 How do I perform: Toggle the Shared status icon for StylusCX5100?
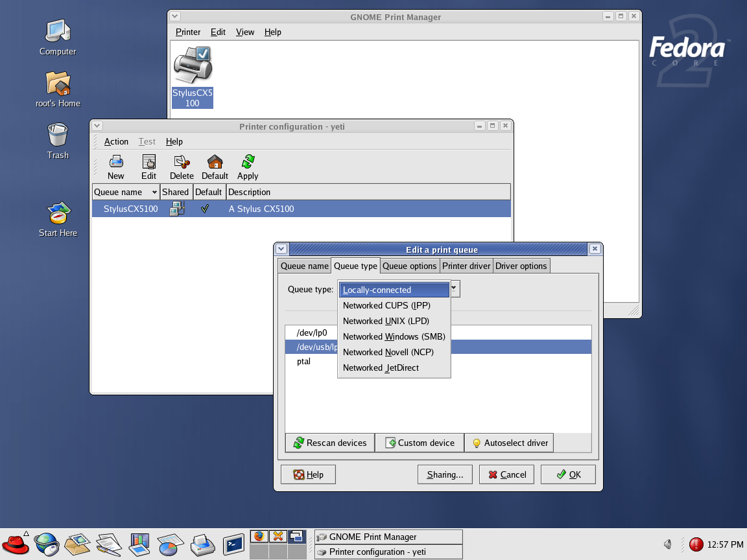pos(176,209)
